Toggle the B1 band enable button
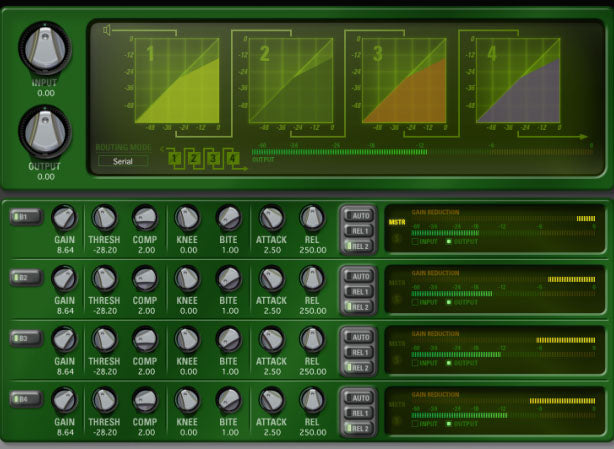The image size is (614, 449). coord(23,216)
